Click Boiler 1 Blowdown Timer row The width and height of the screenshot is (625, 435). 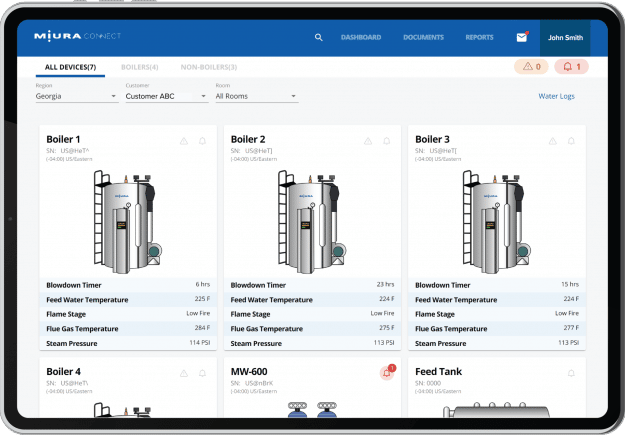(128, 285)
